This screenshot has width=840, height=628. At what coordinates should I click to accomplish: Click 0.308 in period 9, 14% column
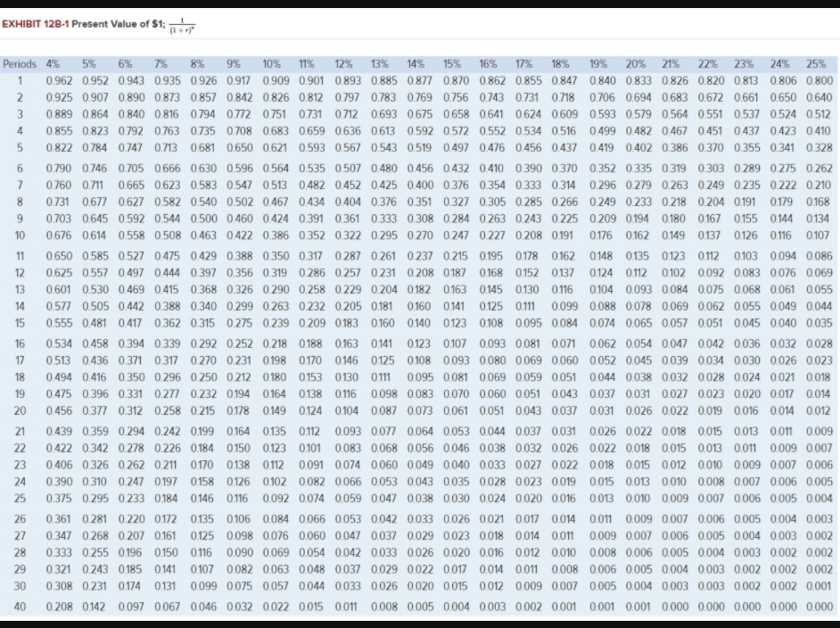[x=421, y=219]
